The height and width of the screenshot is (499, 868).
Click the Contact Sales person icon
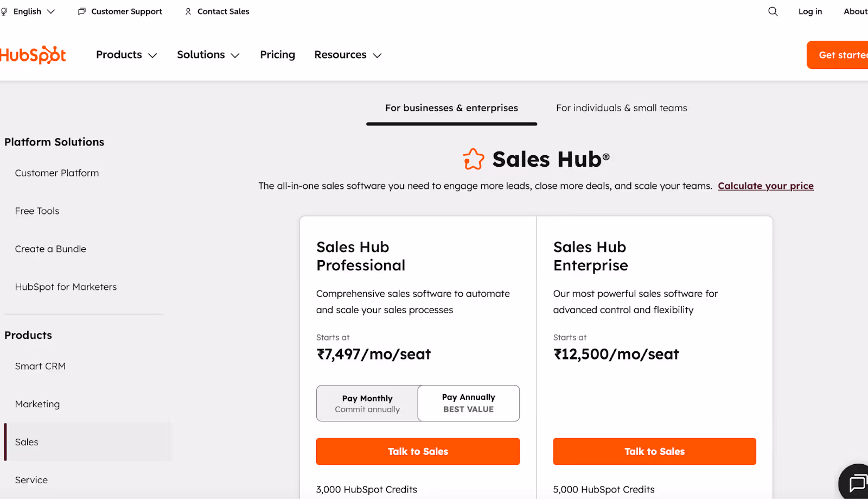tap(188, 11)
